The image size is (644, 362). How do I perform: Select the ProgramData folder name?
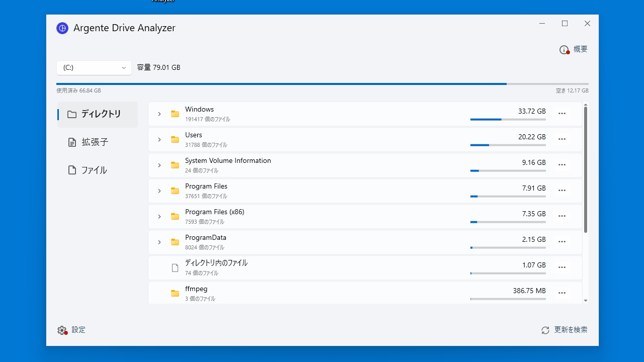click(206, 238)
